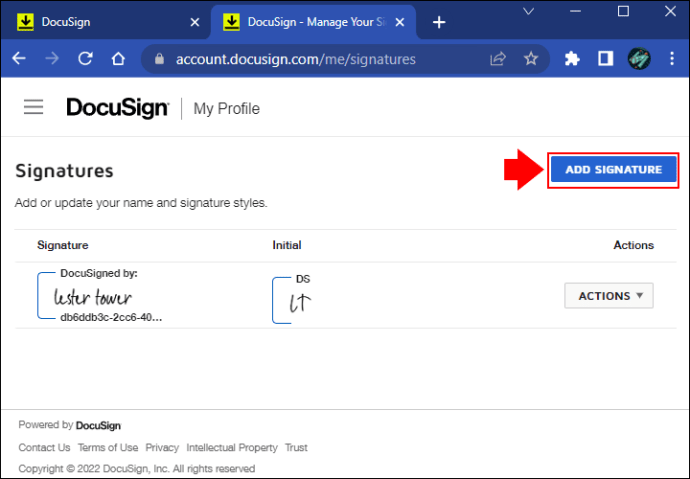Click the Signature column header

(62, 245)
